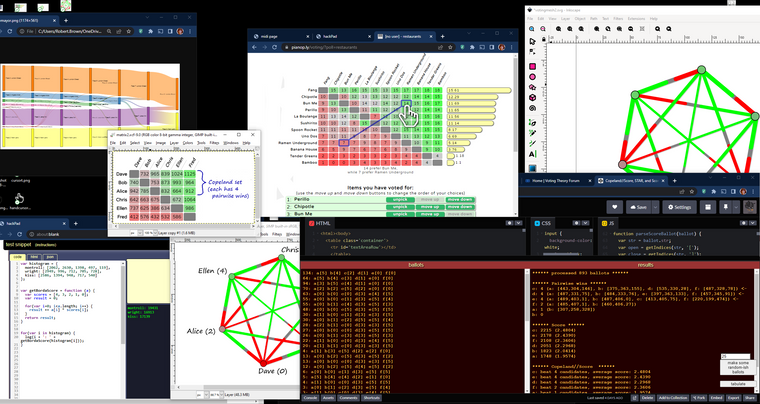Open new tab plus in pianop.ly browser
The height and width of the screenshot is (404, 760).
[x=442, y=36]
